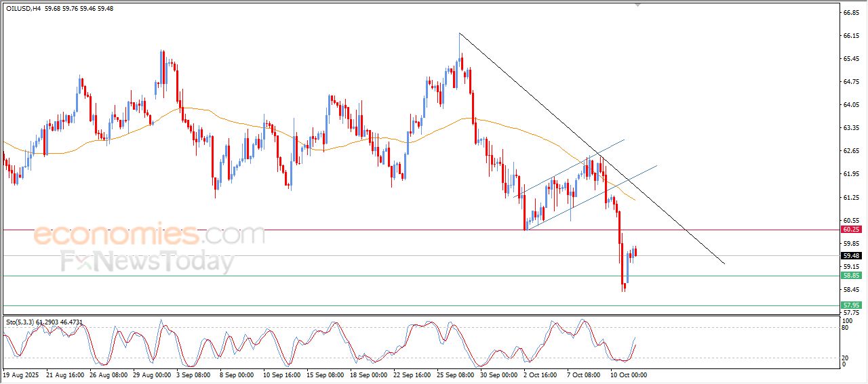The image size is (868, 384).
Task: Click the economies.com watermark
Action: [149, 236]
